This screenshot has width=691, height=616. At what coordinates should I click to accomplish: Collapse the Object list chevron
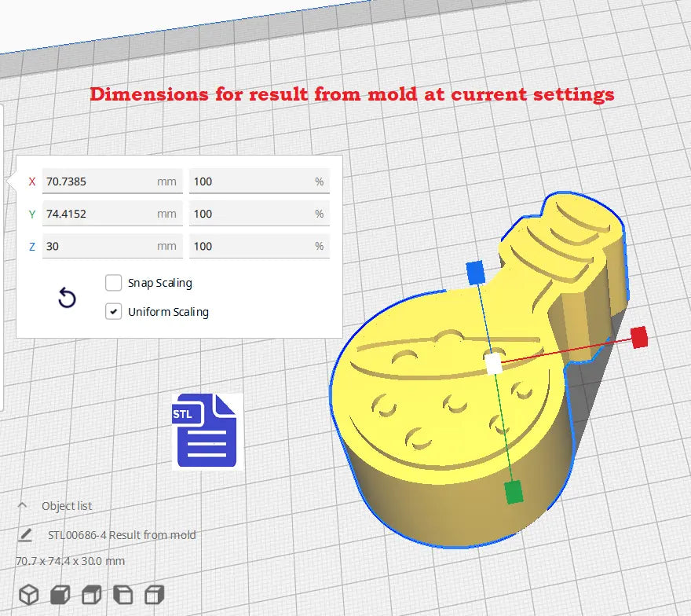[x=22, y=506]
